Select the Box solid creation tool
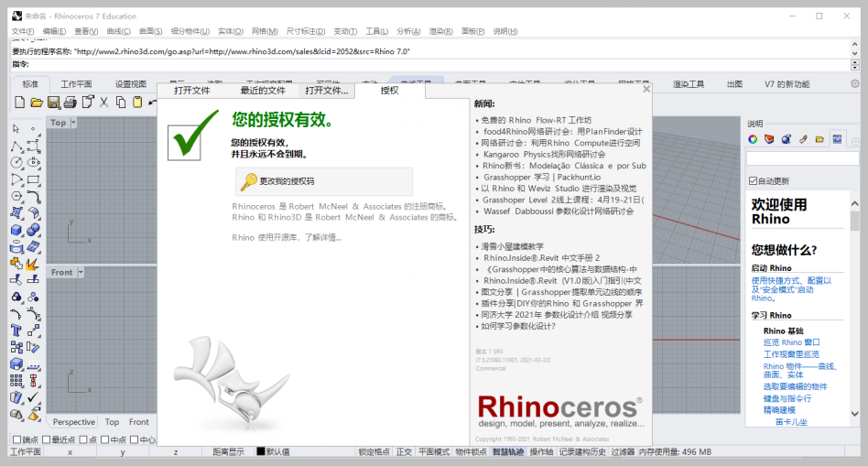 pos(16,230)
